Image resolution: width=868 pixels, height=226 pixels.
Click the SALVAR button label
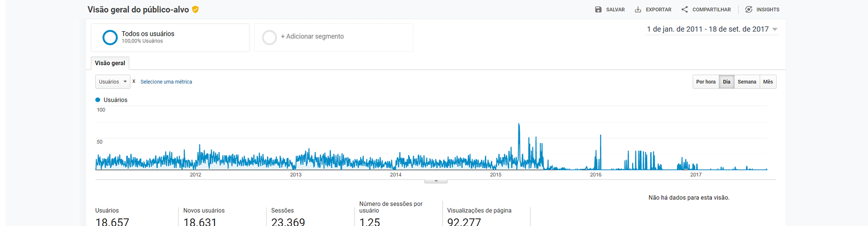(x=615, y=9)
